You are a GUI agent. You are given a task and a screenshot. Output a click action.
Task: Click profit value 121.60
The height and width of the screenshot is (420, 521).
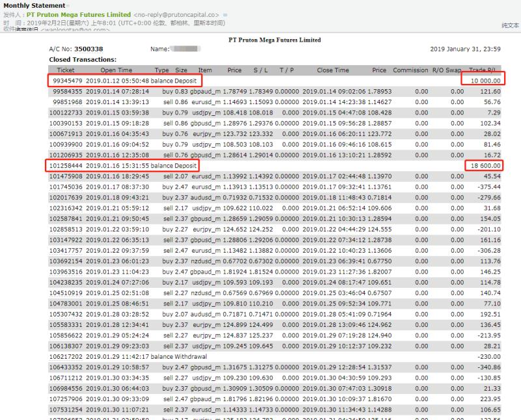pos(490,91)
